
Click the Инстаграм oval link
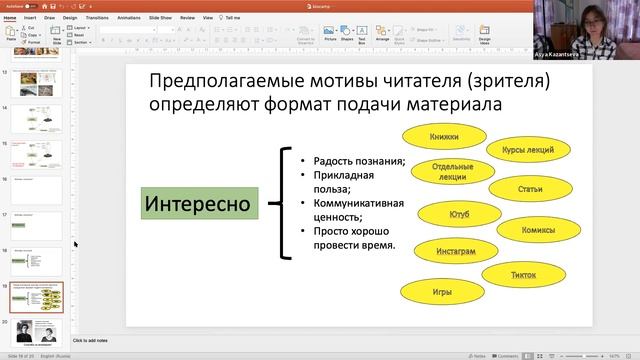pos(456,251)
